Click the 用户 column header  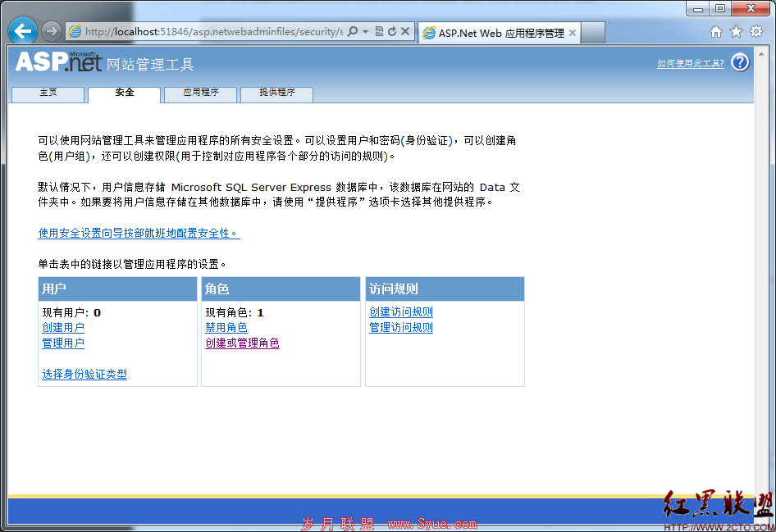pyautogui.click(x=118, y=289)
